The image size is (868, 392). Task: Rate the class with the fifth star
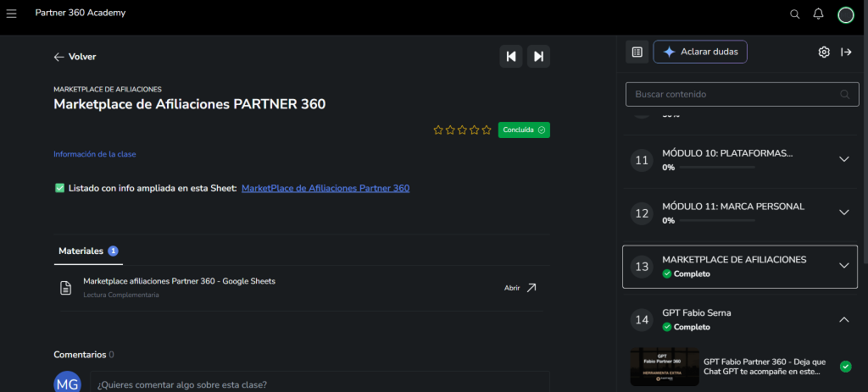coord(487,130)
